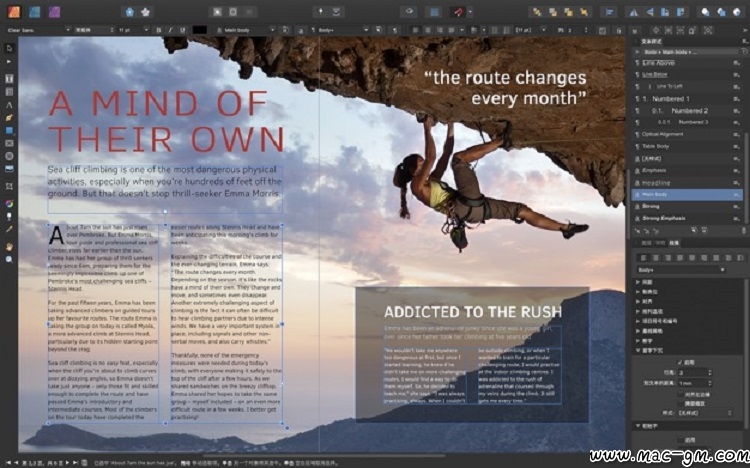Select the Strong Emphasis text style
The width and height of the screenshot is (750, 468).
tap(686, 218)
